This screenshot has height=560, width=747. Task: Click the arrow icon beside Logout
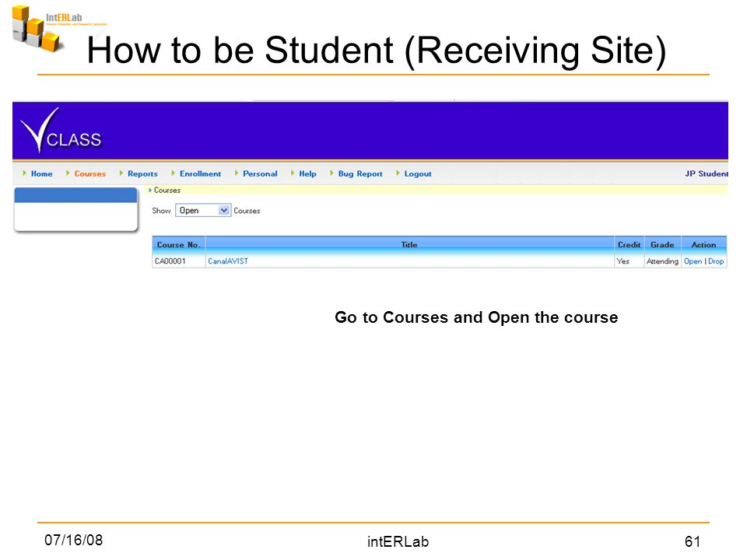[x=398, y=173]
